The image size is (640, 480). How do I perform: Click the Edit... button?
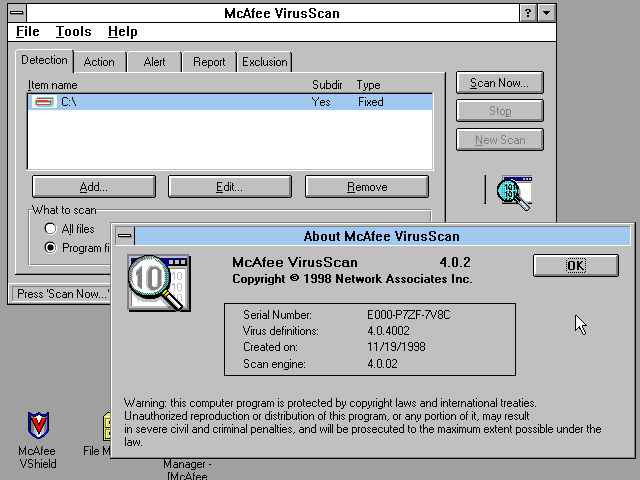[x=230, y=187]
